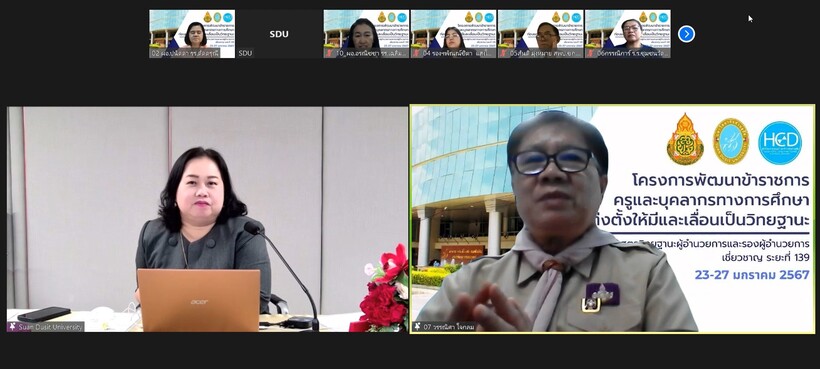Viewport: 820px width, 369px height.
Task: Click the Suan Dusit University main video
Action: (207, 220)
